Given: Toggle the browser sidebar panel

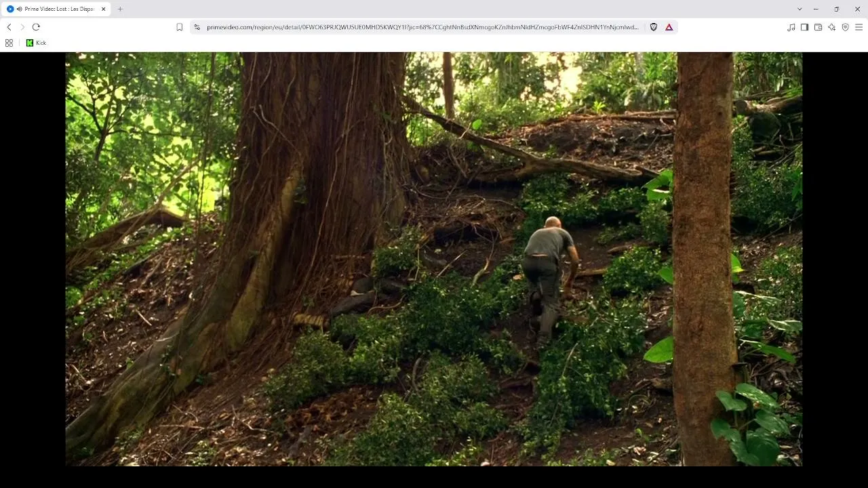Looking at the screenshot, I should 805,27.
